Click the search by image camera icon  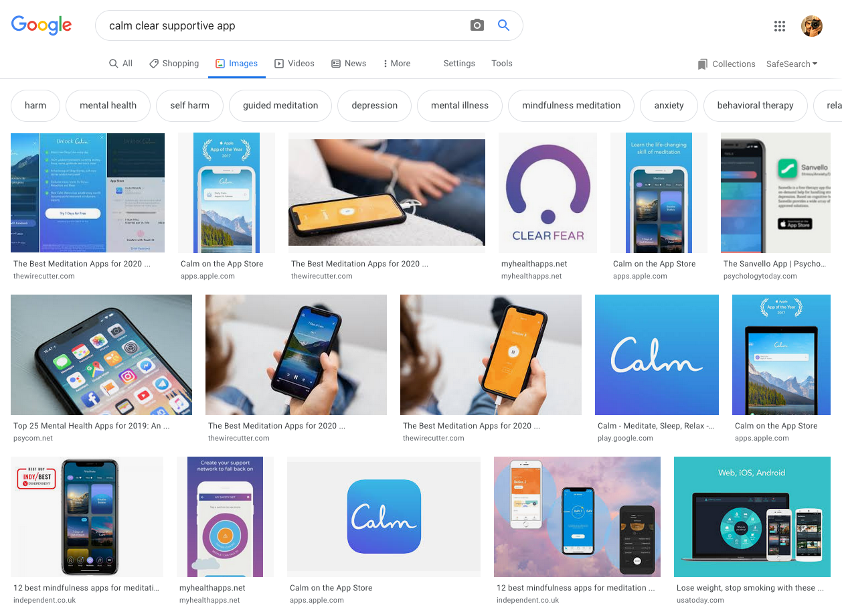click(x=477, y=25)
